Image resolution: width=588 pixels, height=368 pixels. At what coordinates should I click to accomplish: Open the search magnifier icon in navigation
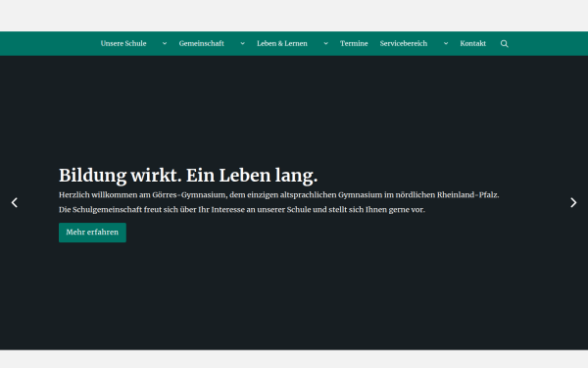pos(504,43)
